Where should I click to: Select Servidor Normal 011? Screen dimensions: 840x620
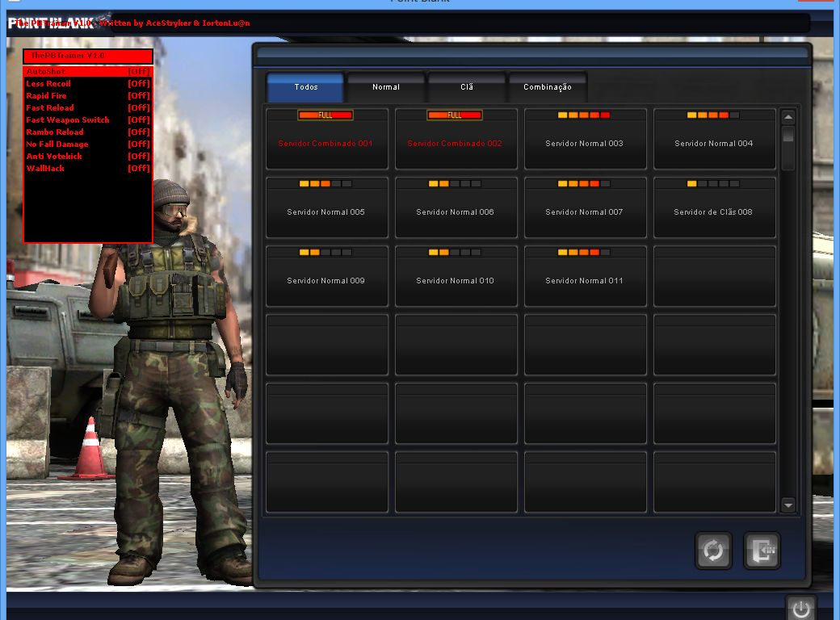pyautogui.click(x=585, y=276)
